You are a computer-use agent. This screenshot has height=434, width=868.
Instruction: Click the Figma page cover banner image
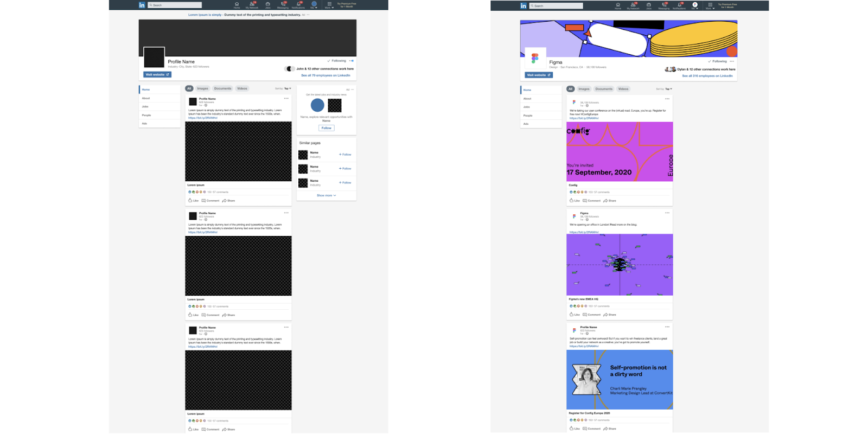pyautogui.click(x=629, y=38)
